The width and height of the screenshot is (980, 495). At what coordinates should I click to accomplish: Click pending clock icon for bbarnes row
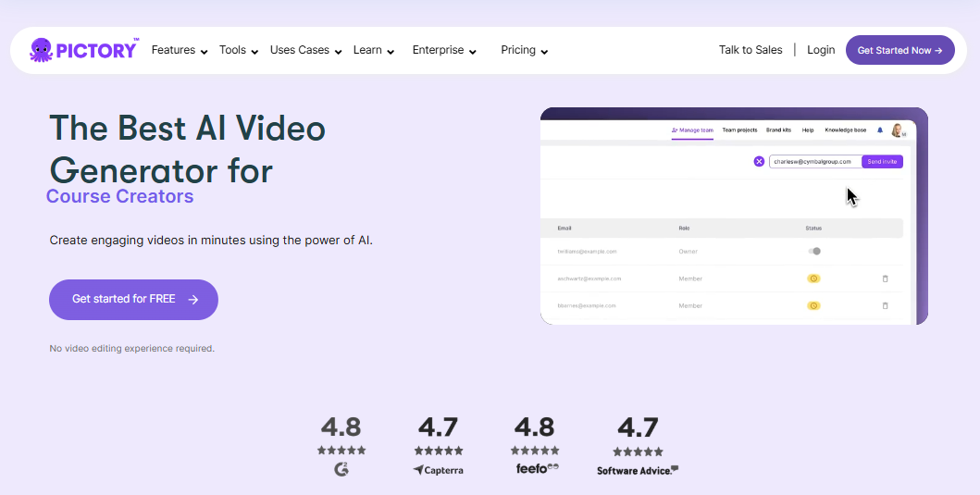tap(813, 305)
